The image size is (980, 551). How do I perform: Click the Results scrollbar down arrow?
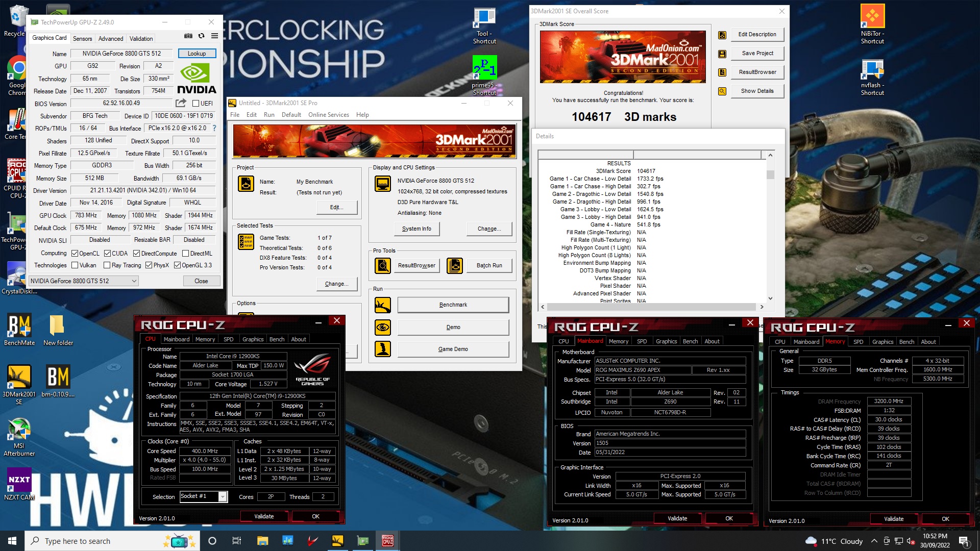770,298
